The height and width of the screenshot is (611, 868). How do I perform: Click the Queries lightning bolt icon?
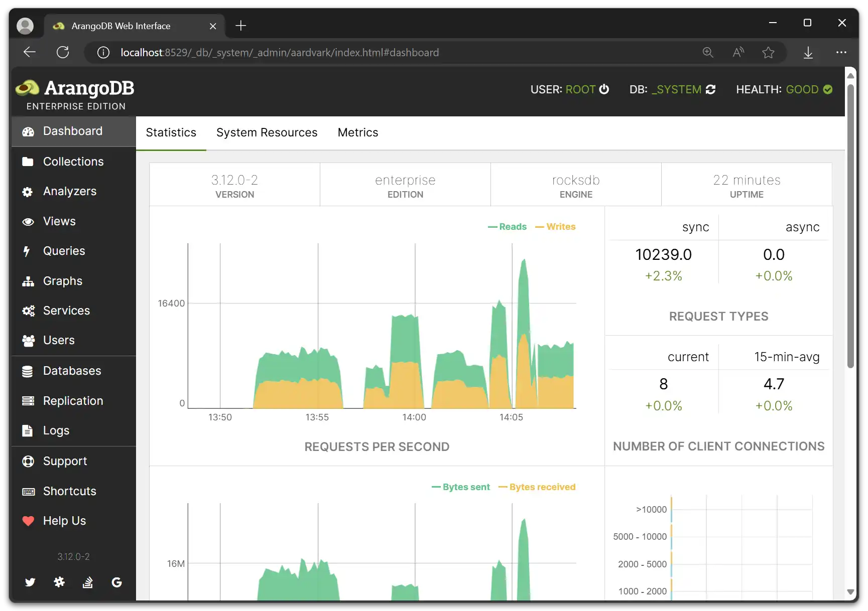click(x=27, y=251)
